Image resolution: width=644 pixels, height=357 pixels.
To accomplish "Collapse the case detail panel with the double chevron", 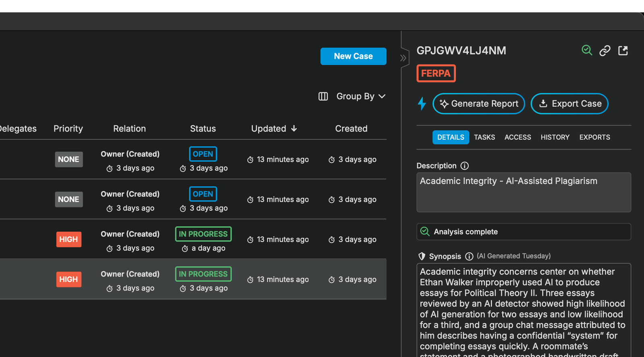I will (403, 58).
